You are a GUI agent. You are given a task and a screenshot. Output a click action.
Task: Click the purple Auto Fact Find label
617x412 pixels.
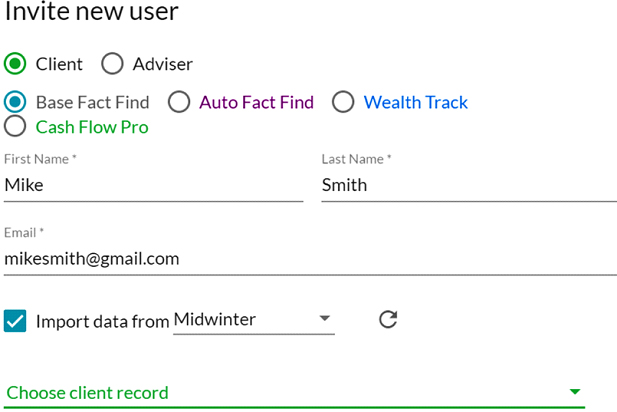tap(256, 102)
